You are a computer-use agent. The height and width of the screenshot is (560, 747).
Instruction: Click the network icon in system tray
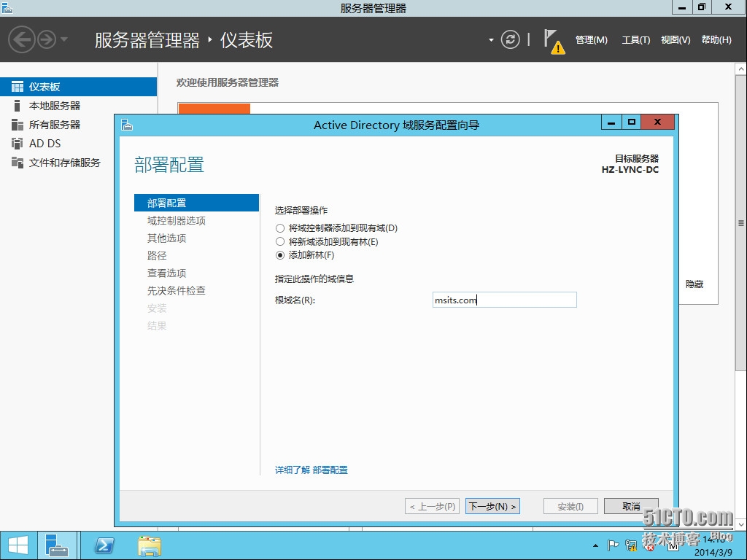coord(631,545)
